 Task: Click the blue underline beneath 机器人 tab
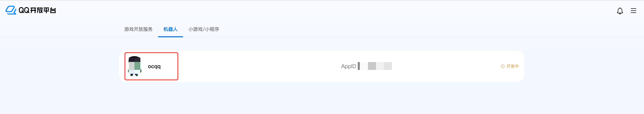(x=170, y=37)
